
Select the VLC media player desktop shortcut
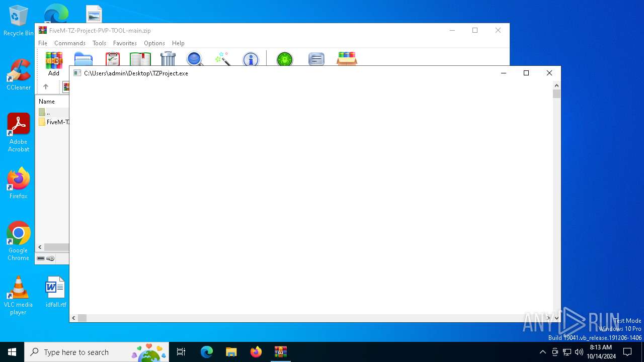click(x=19, y=296)
